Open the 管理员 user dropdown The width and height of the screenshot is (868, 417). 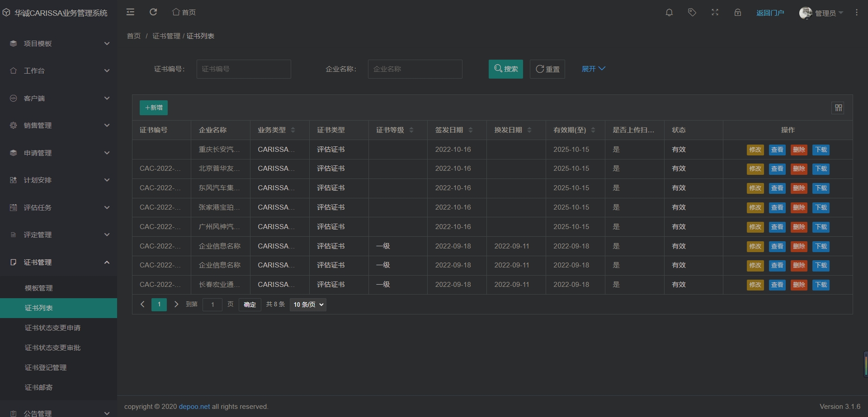coord(829,13)
